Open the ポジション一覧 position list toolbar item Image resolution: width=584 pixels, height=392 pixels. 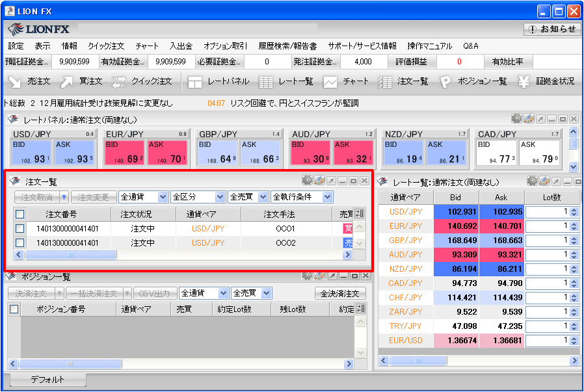pos(473,81)
